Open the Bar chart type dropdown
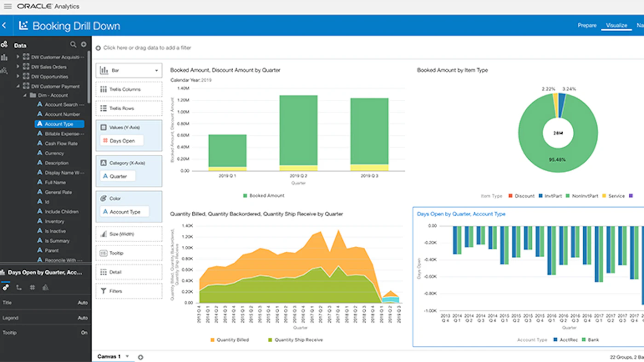 (129, 70)
